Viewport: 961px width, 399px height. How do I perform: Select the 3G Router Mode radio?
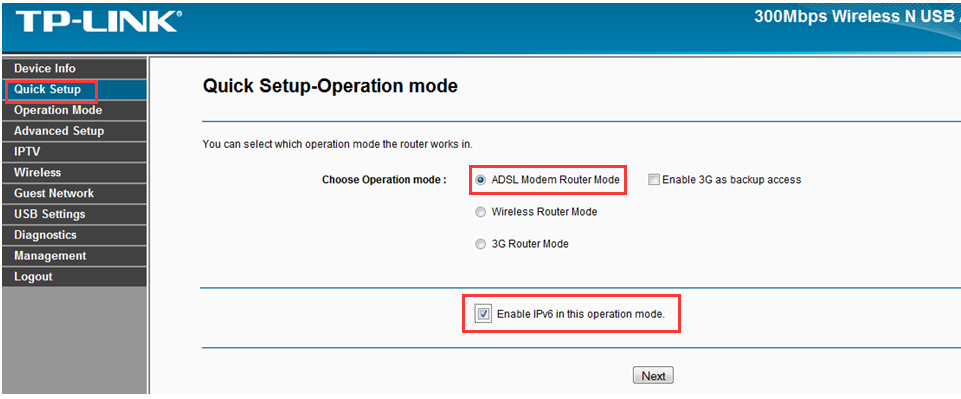click(480, 244)
